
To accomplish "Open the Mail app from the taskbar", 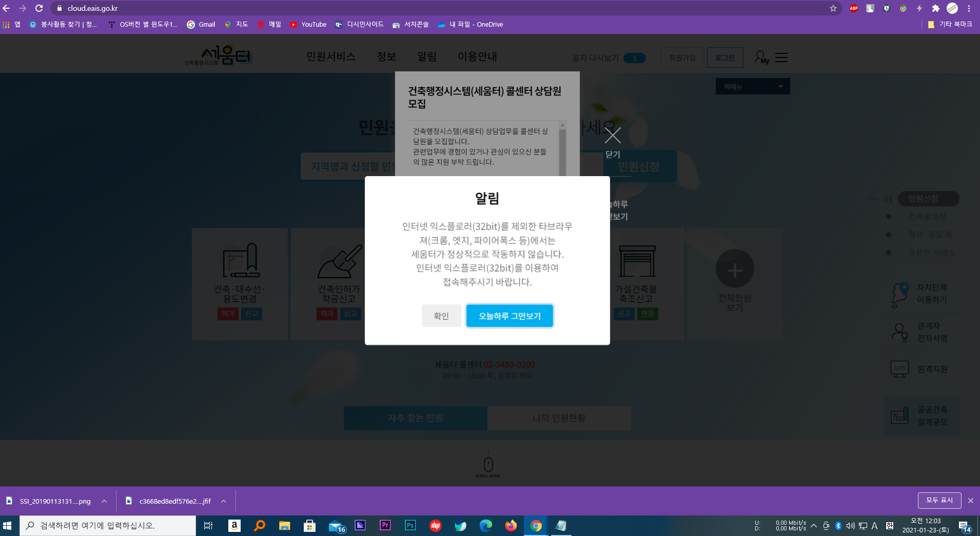I will [336, 526].
